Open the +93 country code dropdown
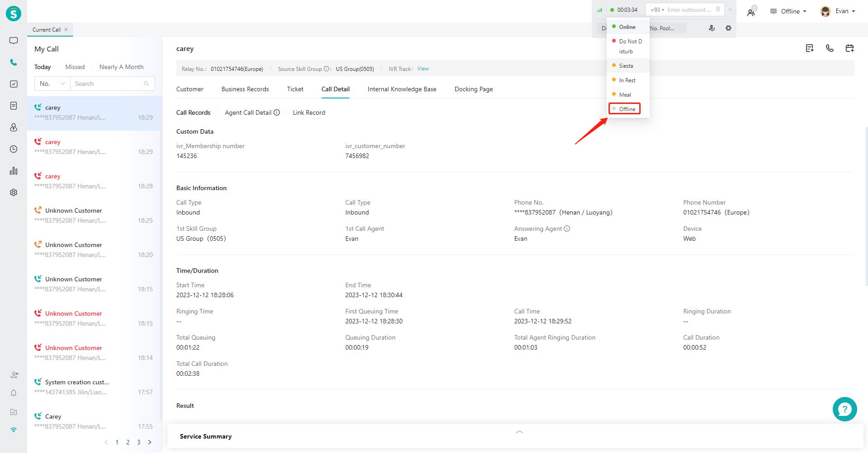This screenshot has width=868, height=453. (657, 9)
